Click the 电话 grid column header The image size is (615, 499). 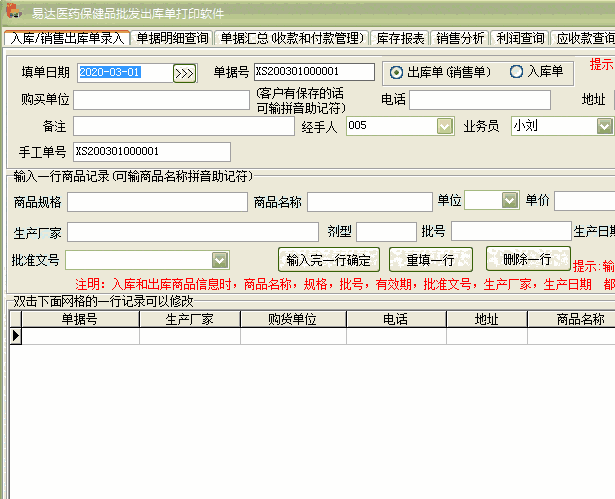[396, 319]
